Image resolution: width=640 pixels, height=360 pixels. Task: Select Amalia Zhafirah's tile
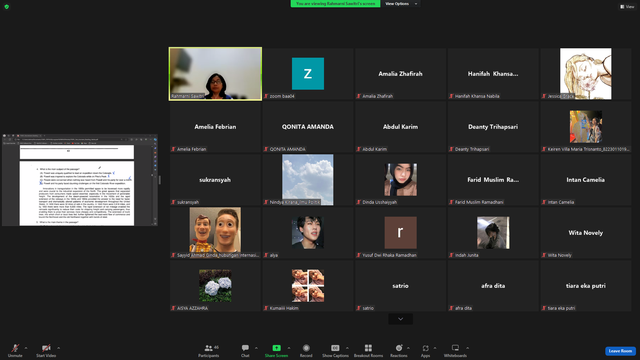coord(400,74)
